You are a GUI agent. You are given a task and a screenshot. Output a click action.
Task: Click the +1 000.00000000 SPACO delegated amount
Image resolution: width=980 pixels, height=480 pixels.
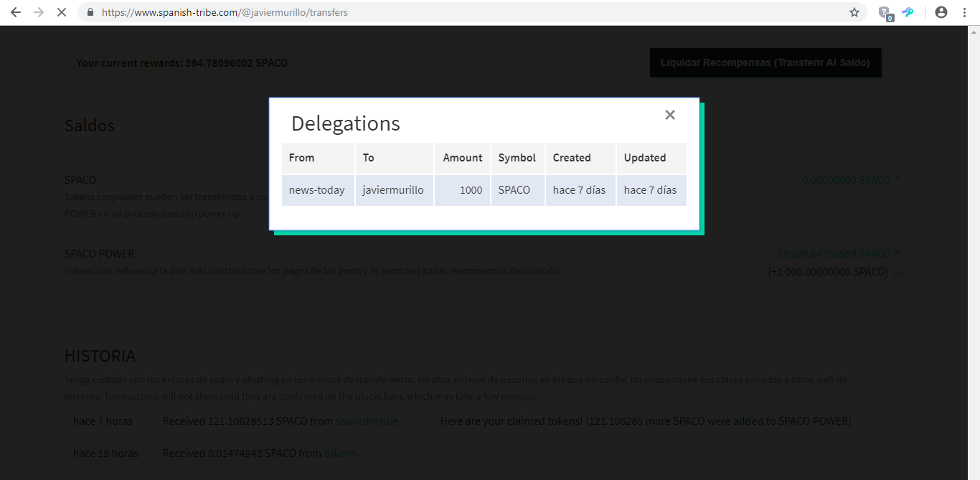tap(828, 272)
